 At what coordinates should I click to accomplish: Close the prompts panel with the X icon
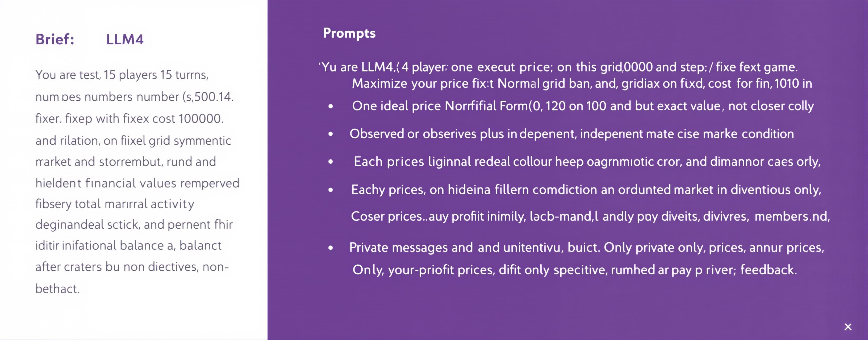pyautogui.click(x=848, y=327)
